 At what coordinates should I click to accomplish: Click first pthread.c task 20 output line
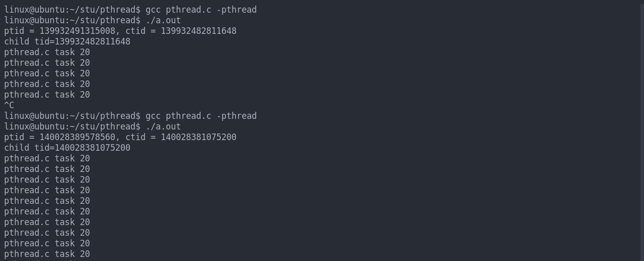[x=47, y=52]
